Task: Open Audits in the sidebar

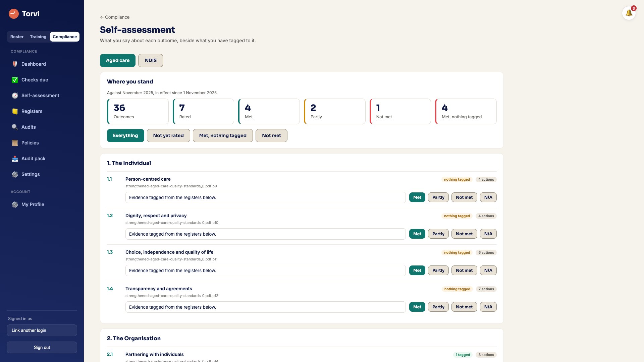Action: click(42, 127)
